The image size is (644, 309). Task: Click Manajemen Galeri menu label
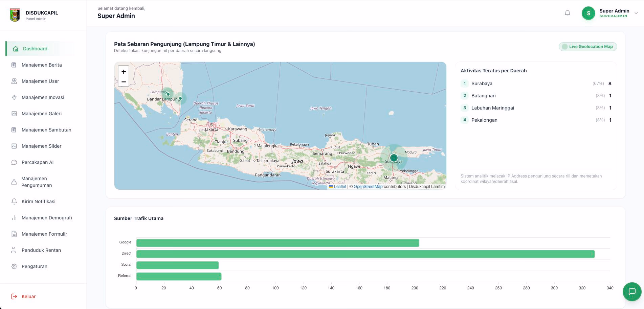point(42,114)
